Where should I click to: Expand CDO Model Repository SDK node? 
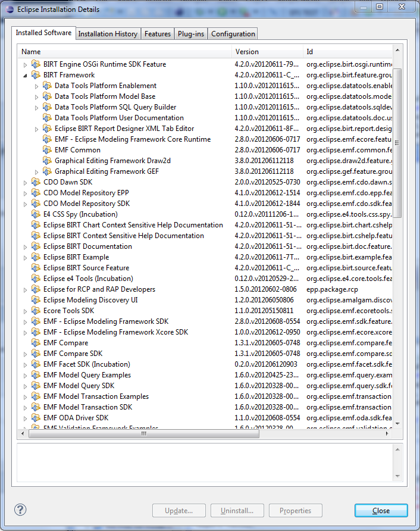(25, 204)
